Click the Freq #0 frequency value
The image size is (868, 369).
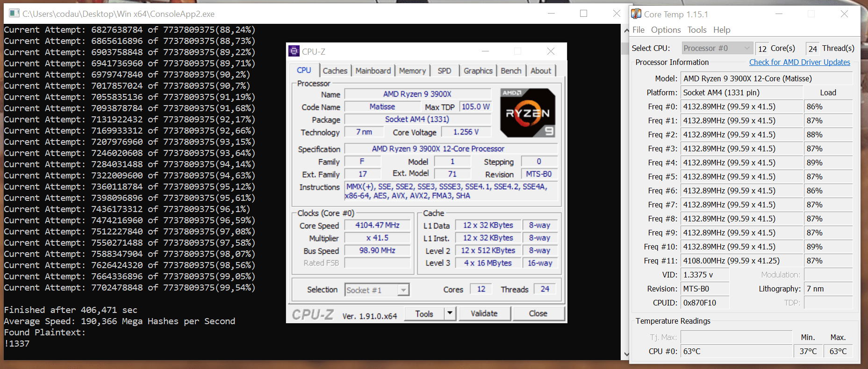coord(741,106)
